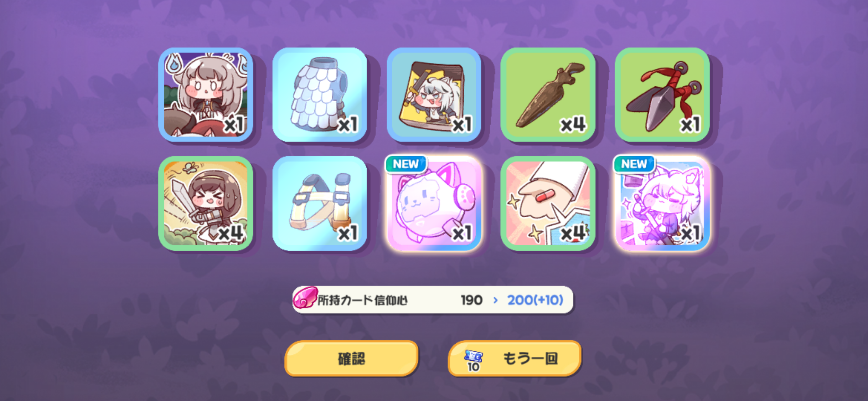Viewport: 868px width, 401px height.
Task: Tap the kunai with red ribbon item
Action: click(662, 95)
